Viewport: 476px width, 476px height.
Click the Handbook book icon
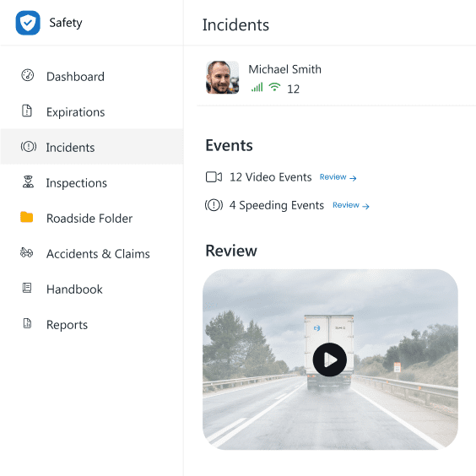pyautogui.click(x=27, y=288)
